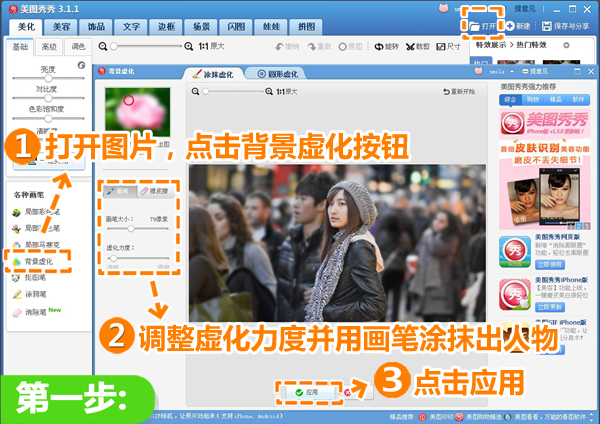The image size is (600, 424).
Task: Select the 旋转 rotate tool
Action: (x=386, y=46)
